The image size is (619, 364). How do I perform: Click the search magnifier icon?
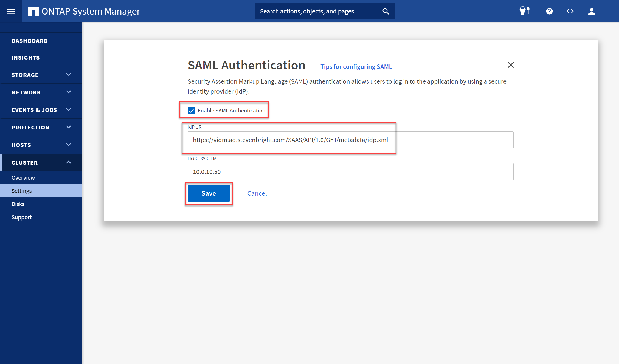click(386, 11)
